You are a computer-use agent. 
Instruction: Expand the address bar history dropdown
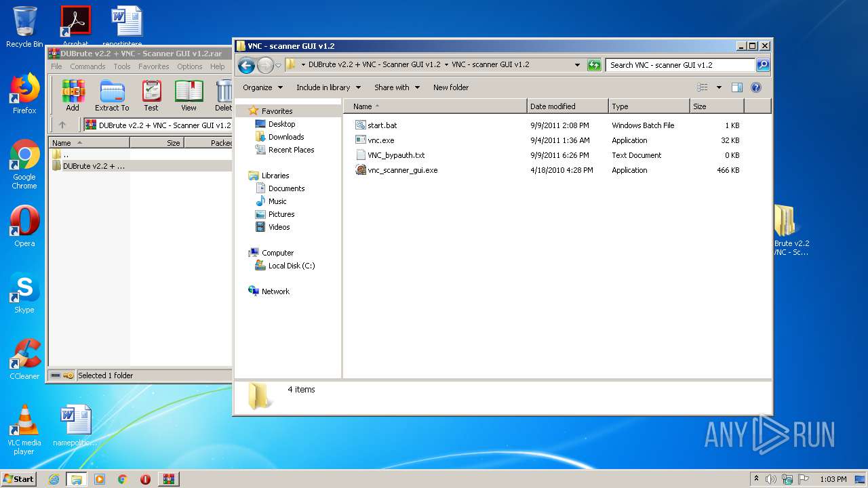point(577,65)
